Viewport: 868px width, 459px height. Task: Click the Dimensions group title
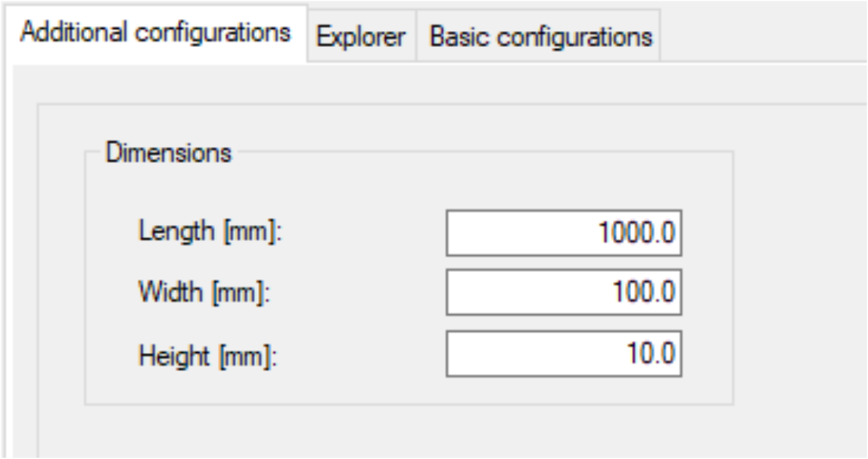pos(168,152)
